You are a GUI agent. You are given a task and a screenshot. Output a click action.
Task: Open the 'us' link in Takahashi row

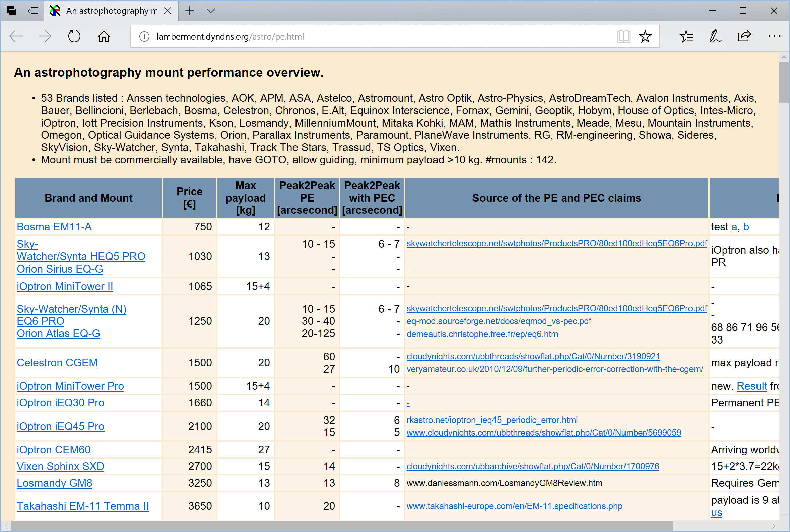click(x=717, y=513)
